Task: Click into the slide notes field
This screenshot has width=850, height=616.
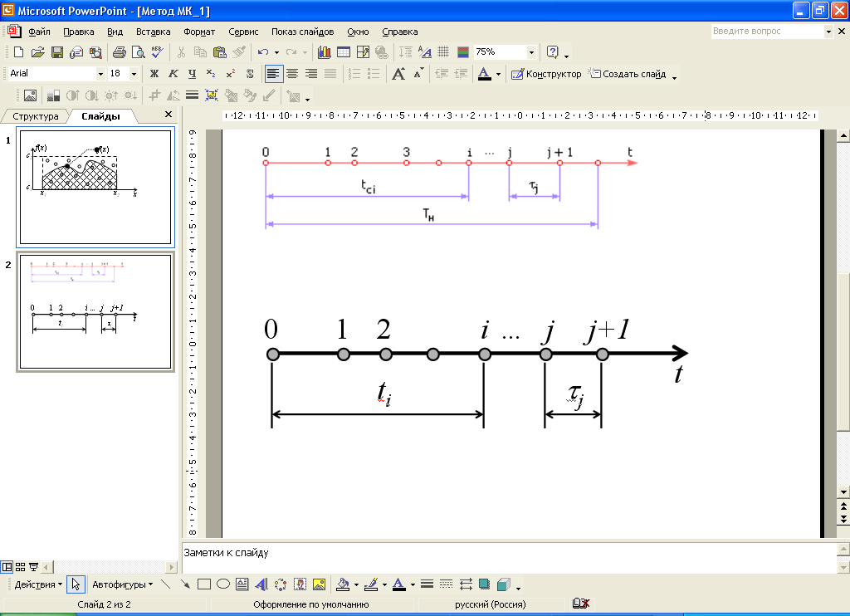Action: (x=509, y=557)
